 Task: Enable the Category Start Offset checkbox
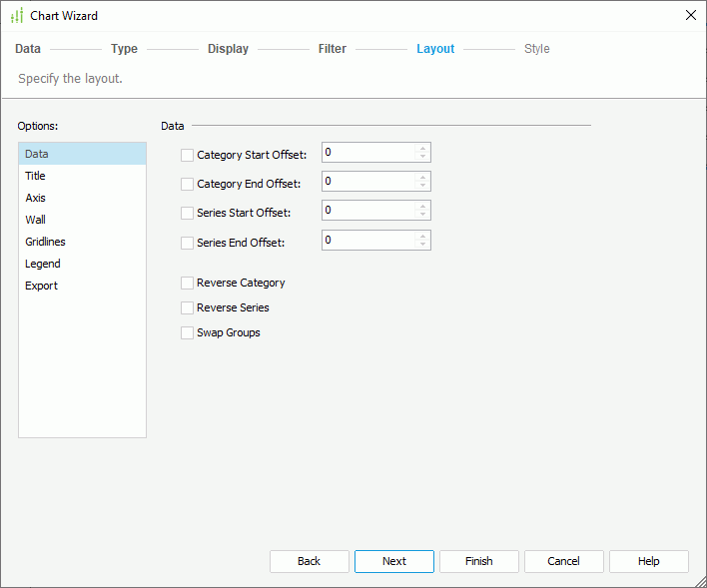pos(187,155)
